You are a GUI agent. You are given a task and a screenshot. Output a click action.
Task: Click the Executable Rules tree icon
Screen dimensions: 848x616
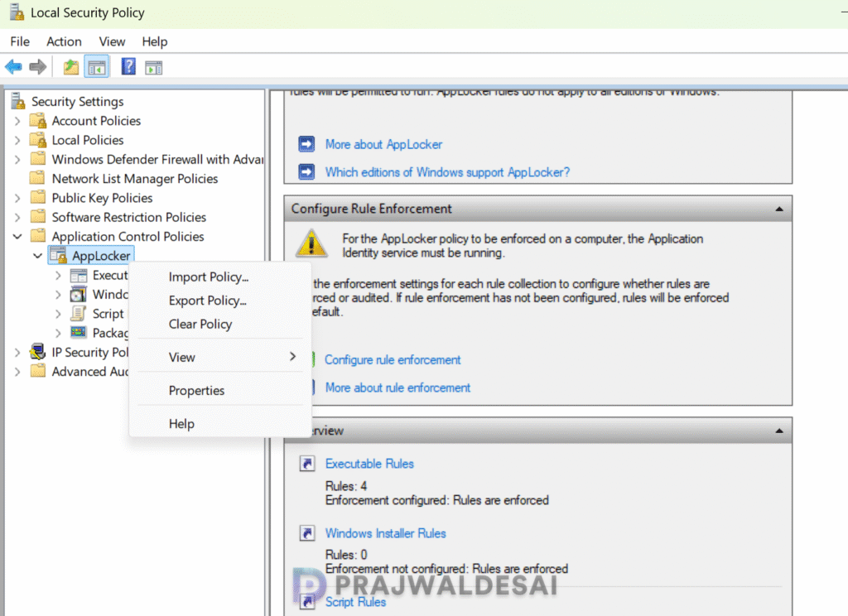point(79,275)
